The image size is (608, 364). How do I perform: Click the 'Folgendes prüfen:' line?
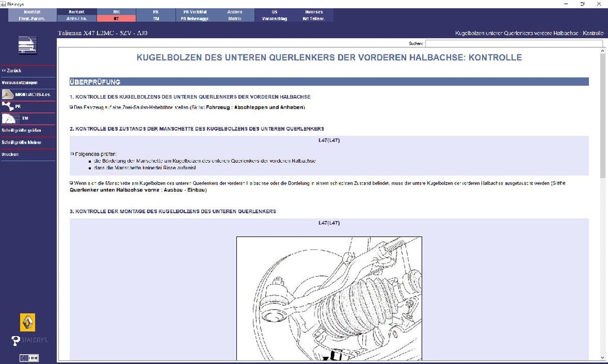(96, 154)
